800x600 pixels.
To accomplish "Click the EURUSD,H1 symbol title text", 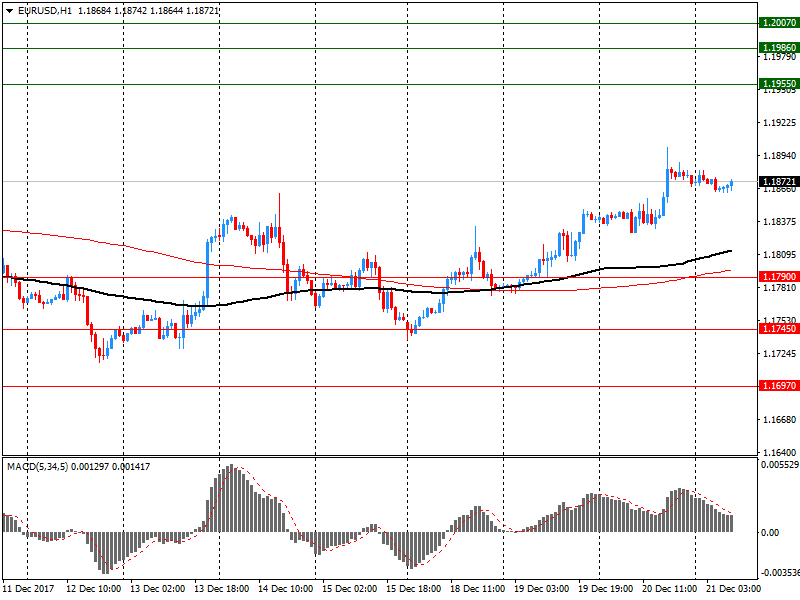I will pyautogui.click(x=45, y=11).
